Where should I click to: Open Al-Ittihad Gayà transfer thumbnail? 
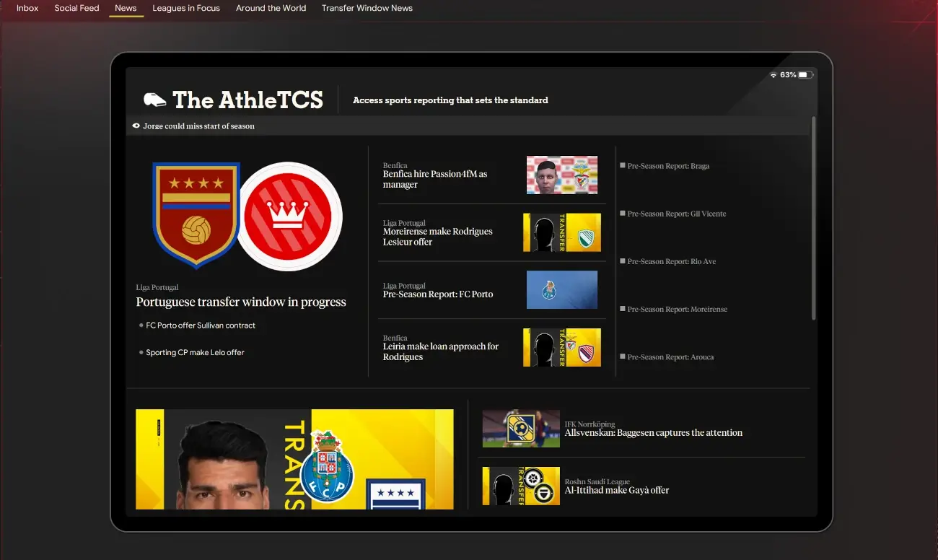[x=521, y=486]
